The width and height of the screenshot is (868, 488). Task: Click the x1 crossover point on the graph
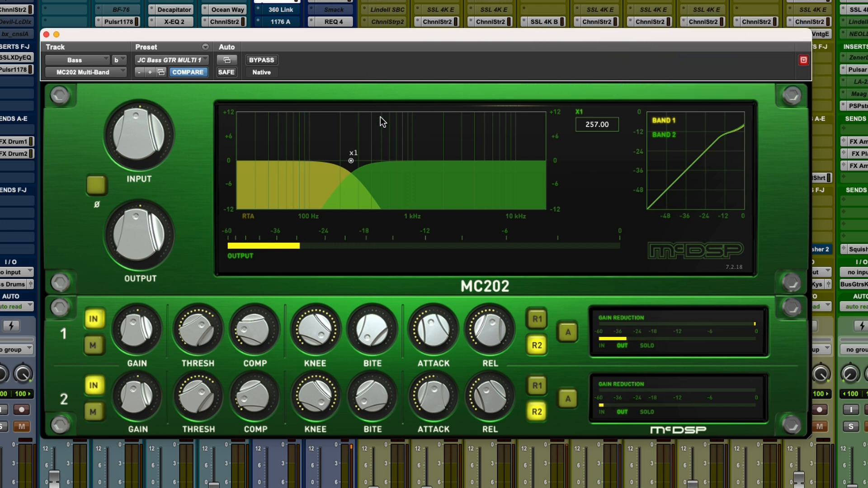click(351, 160)
